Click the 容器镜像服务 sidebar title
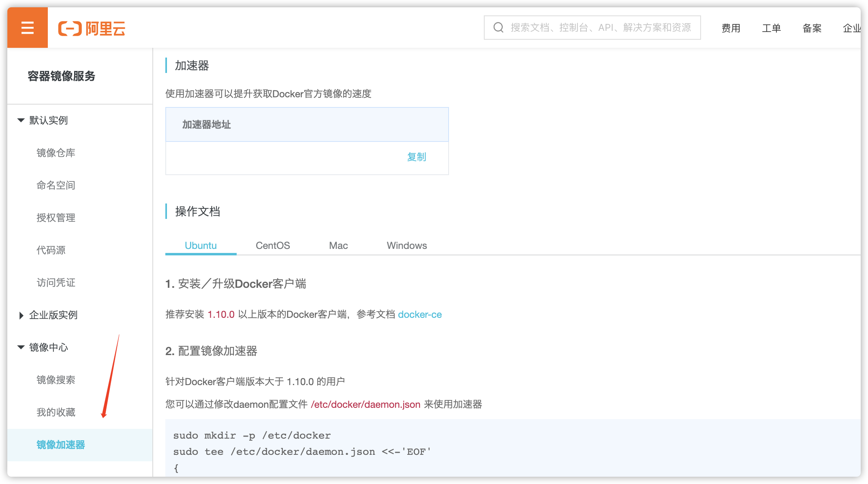The height and width of the screenshot is (484, 868). (x=62, y=76)
